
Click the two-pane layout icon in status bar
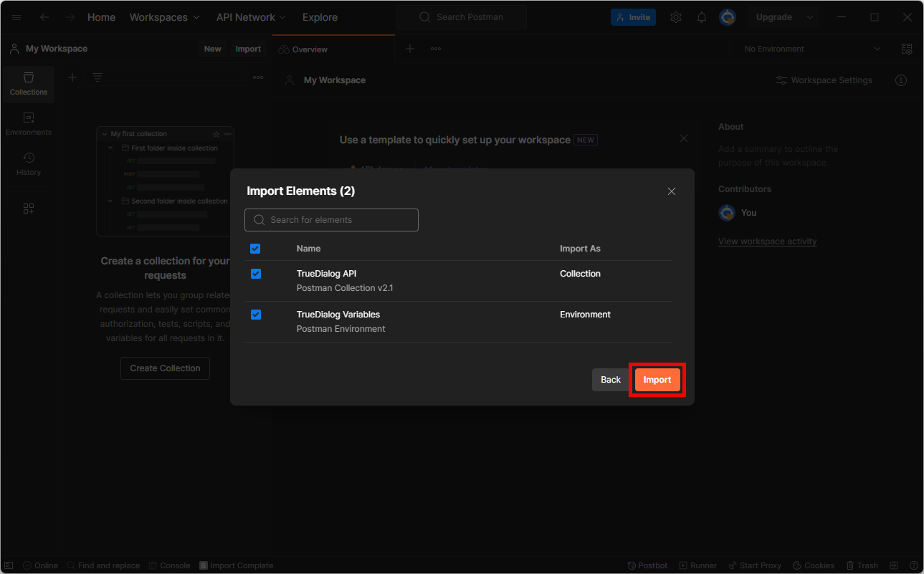point(894,565)
